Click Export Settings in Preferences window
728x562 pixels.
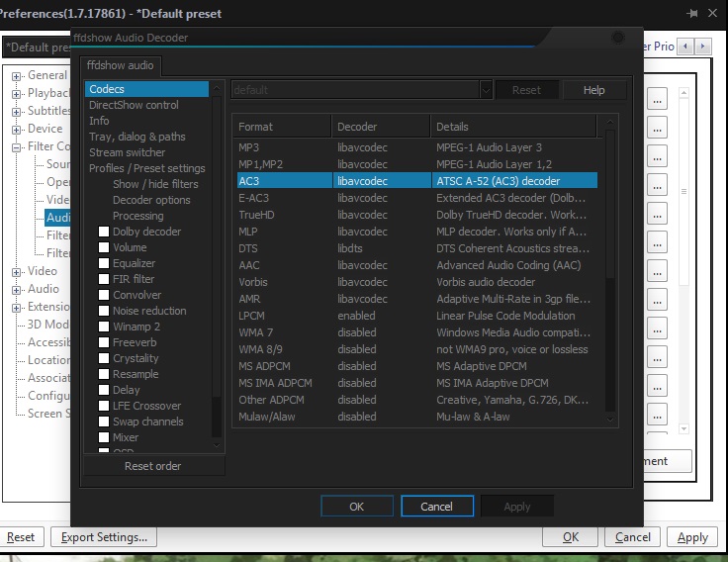tap(104, 537)
